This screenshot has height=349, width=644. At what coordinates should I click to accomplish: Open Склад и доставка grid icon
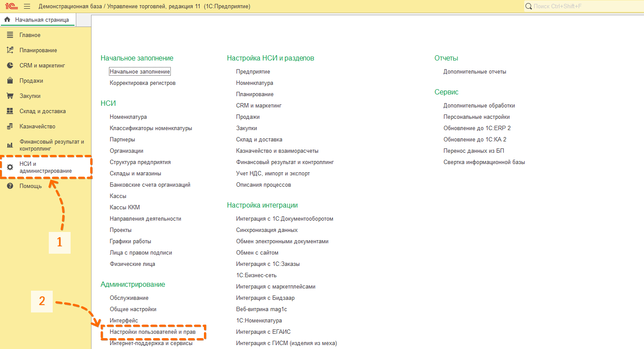pos(10,111)
